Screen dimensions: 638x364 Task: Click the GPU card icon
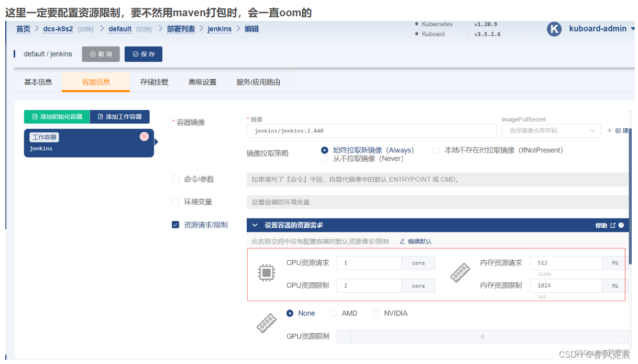click(x=266, y=323)
